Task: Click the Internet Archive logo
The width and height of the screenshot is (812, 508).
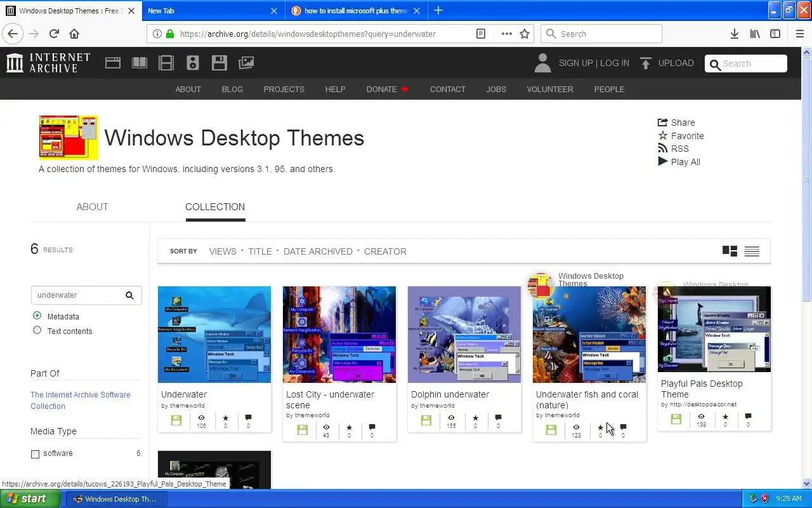Action: (x=48, y=63)
